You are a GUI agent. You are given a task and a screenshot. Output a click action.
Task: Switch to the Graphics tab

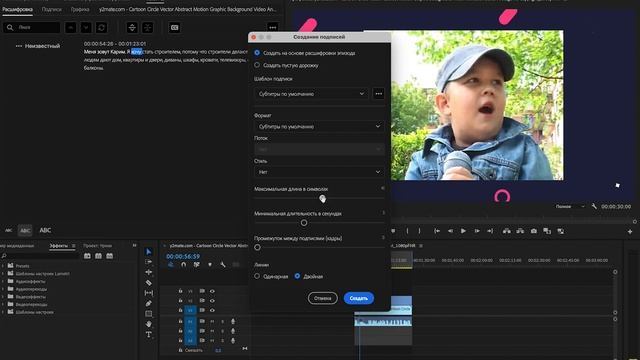click(80, 9)
